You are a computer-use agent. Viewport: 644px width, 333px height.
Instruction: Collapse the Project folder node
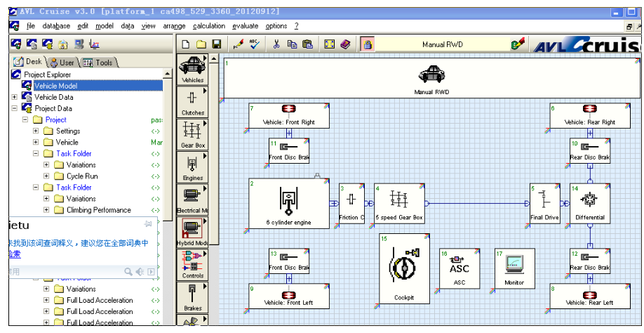pos(25,119)
